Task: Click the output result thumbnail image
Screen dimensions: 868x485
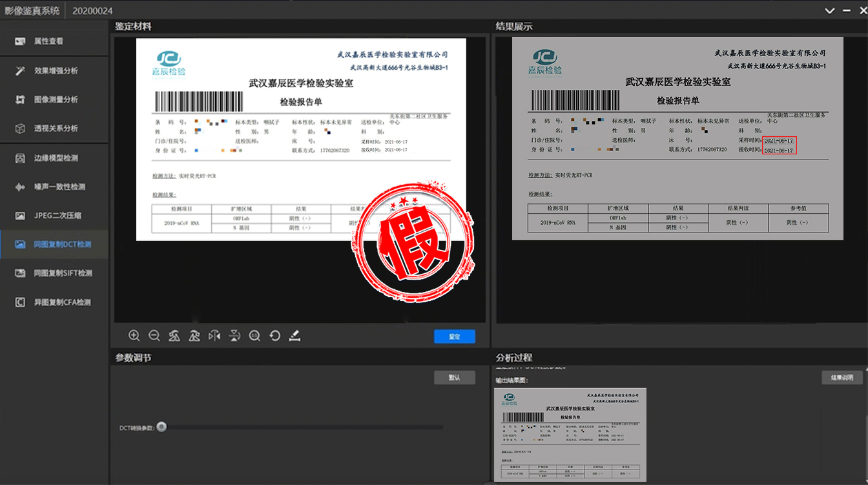Action: (570, 435)
